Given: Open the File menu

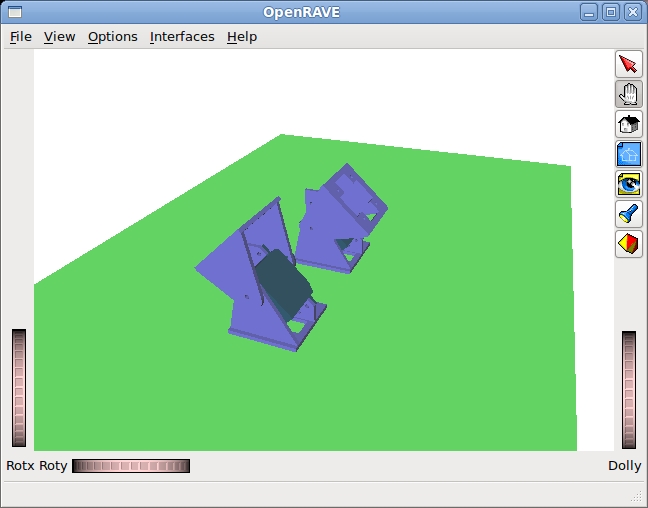Looking at the screenshot, I should [x=21, y=37].
